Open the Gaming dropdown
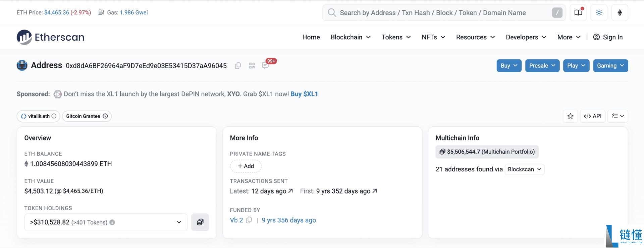This screenshot has height=248, width=644. (x=610, y=66)
